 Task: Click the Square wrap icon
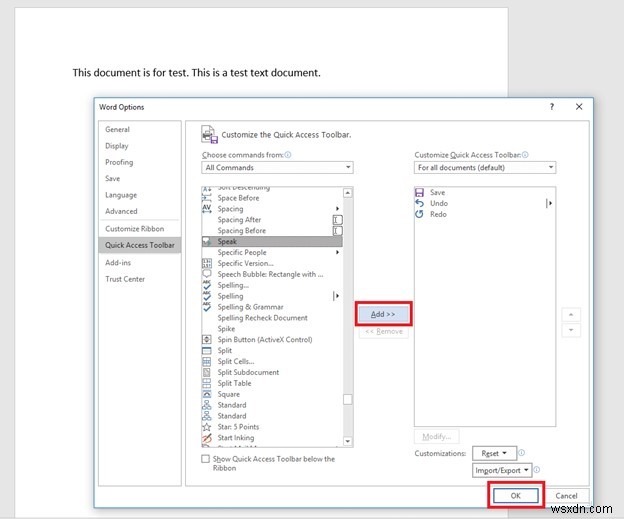[207, 394]
